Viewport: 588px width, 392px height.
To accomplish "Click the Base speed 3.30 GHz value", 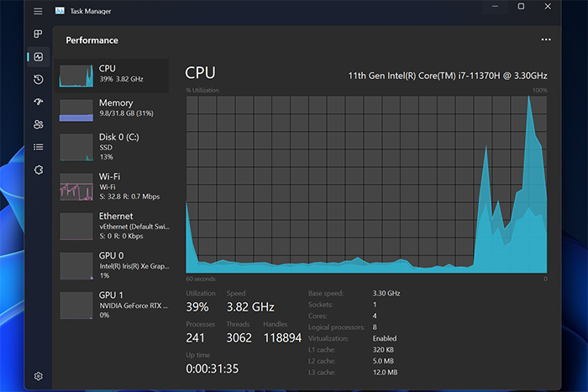I will pos(386,293).
